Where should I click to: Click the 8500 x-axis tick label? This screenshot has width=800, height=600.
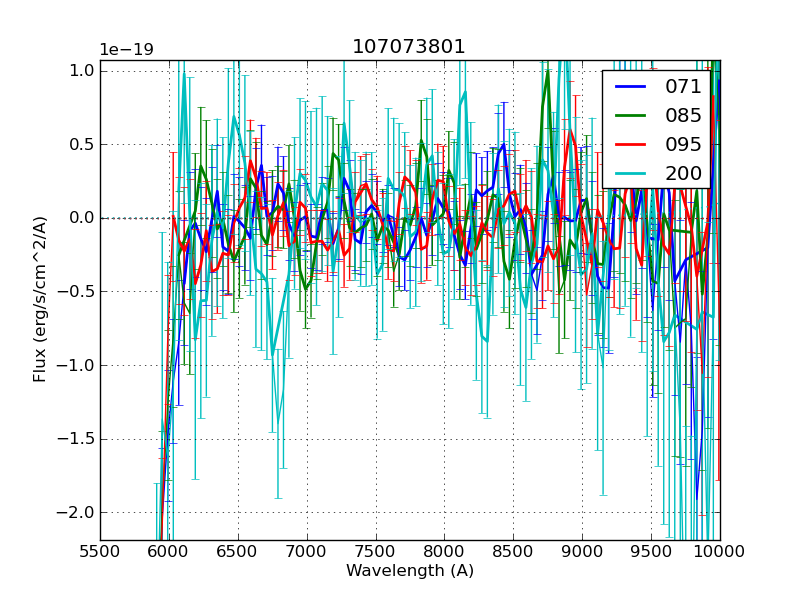click(513, 550)
